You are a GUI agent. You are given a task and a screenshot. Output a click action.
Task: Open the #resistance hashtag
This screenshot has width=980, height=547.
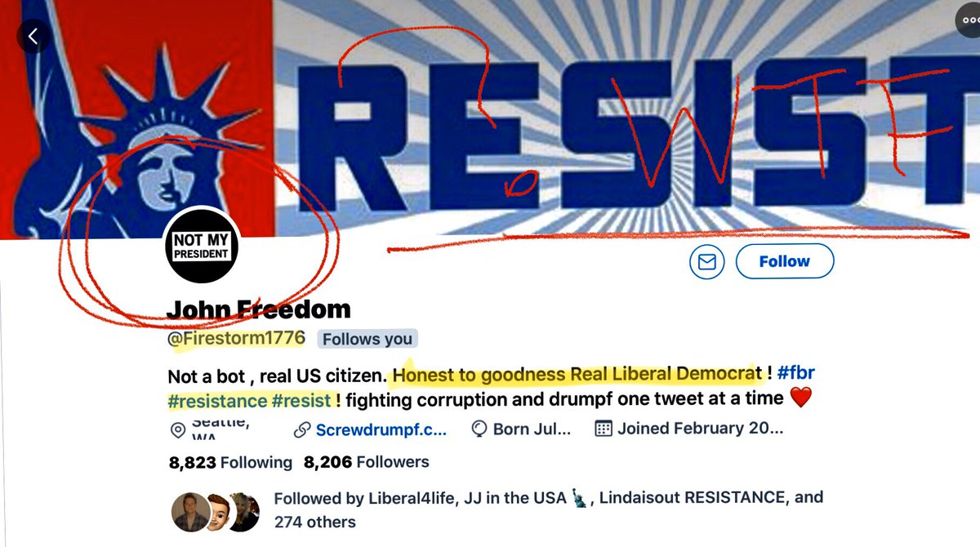click(x=217, y=401)
